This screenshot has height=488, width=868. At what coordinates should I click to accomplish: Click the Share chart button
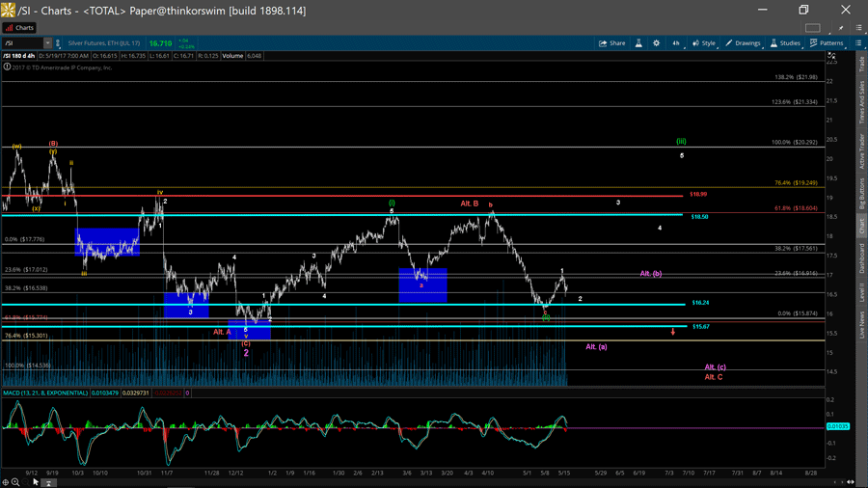click(x=611, y=43)
